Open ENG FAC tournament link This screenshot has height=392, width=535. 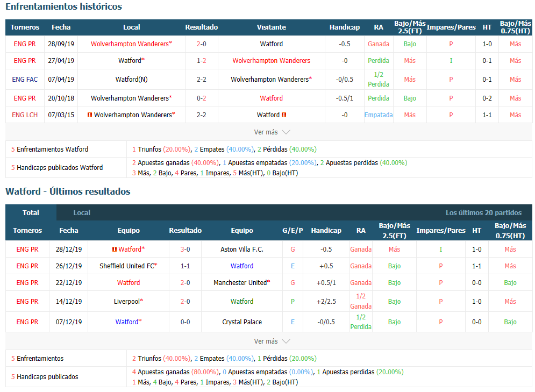[25, 80]
